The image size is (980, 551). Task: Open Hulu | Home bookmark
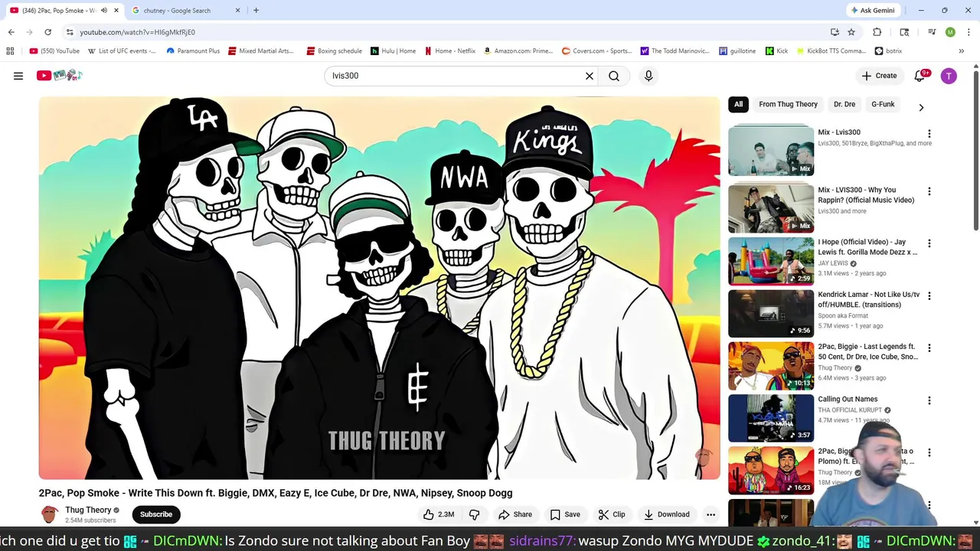click(393, 51)
